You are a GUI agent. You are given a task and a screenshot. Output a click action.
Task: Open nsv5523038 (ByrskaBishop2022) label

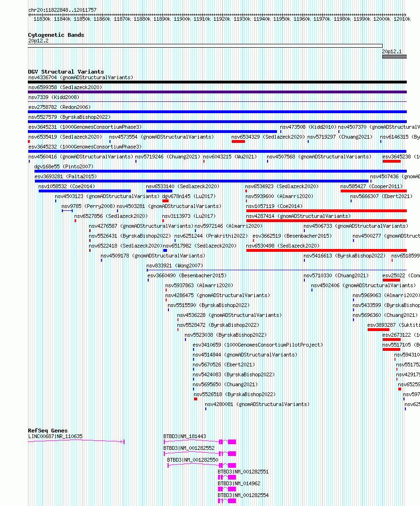[226, 335]
